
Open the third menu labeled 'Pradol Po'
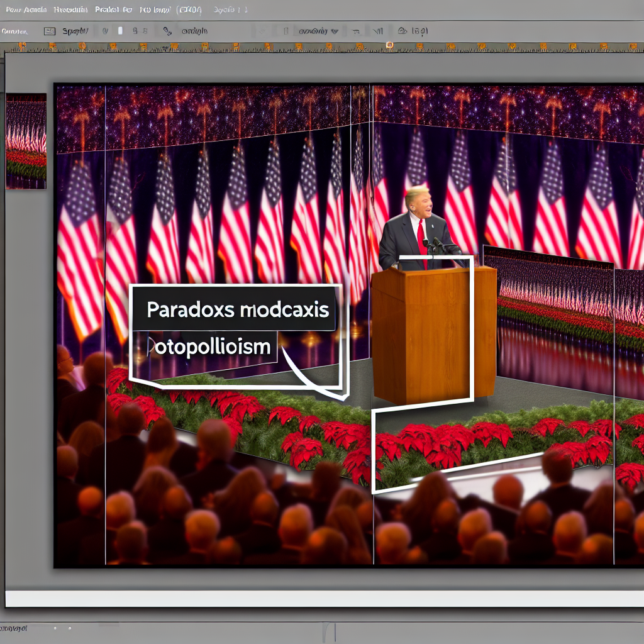point(114,10)
